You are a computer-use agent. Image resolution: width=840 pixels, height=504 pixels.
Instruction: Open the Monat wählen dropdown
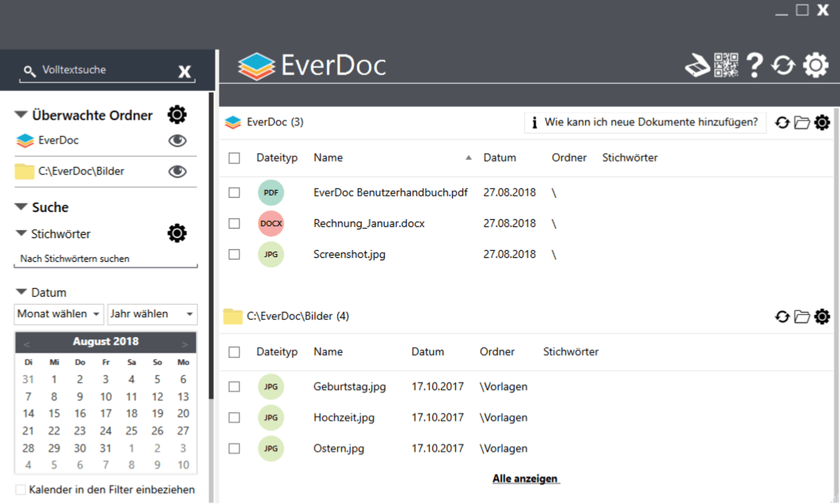tap(58, 314)
